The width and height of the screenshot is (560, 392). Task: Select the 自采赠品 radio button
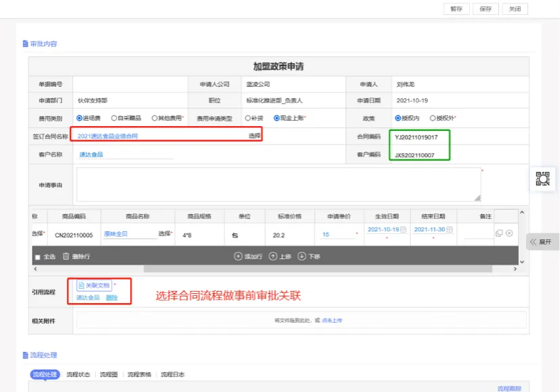(114, 118)
